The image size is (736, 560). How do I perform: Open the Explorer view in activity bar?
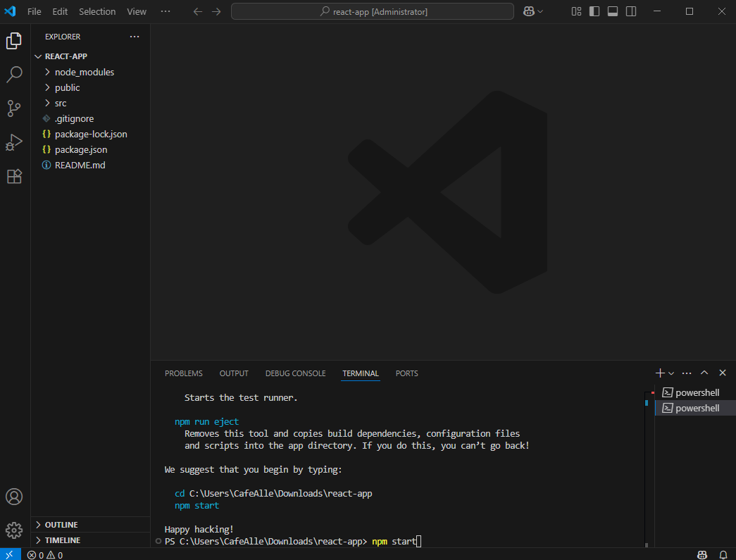[14, 41]
